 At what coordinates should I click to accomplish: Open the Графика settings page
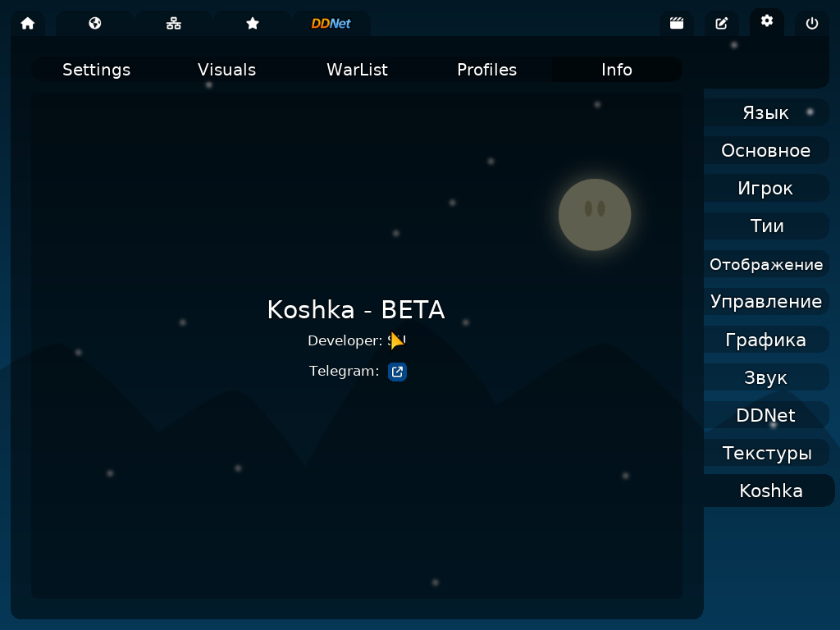(767, 340)
